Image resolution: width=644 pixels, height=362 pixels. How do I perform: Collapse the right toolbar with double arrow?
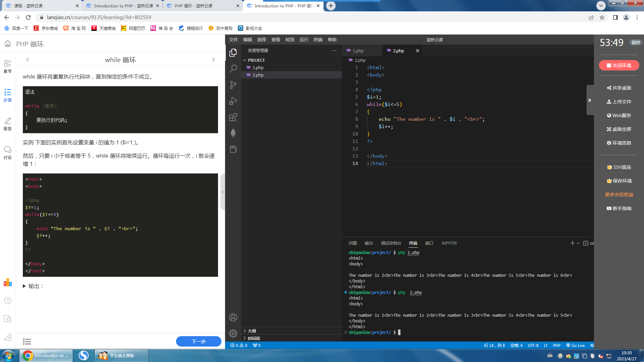point(590,100)
